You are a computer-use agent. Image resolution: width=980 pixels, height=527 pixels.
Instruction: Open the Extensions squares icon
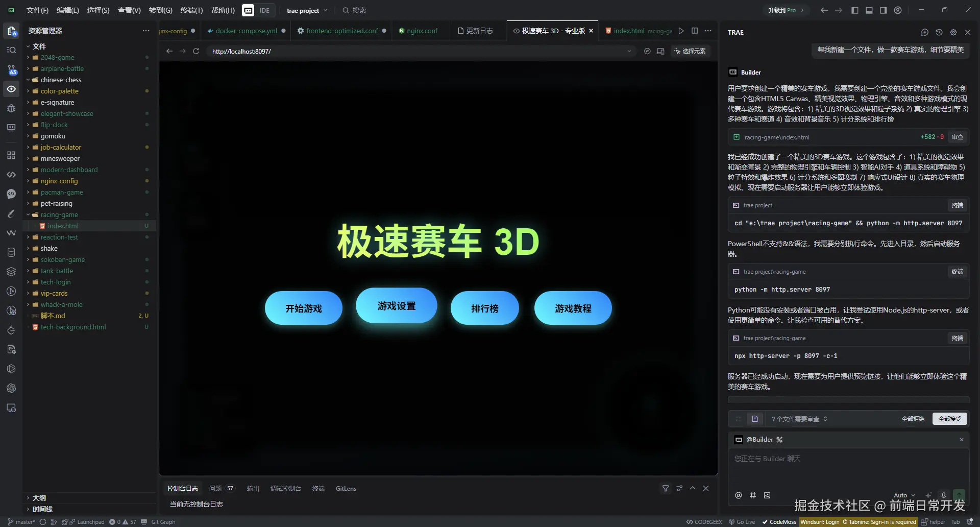click(11, 155)
